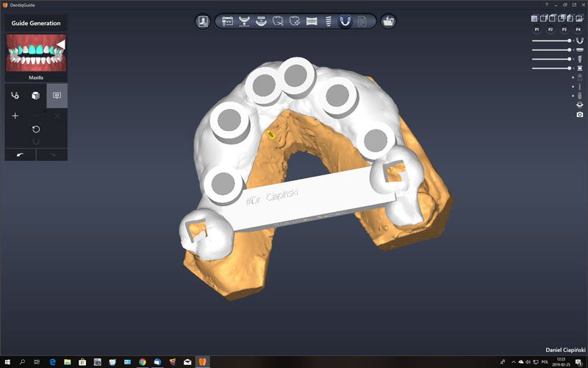Toggle the P1 view preset button

pyautogui.click(x=537, y=29)
